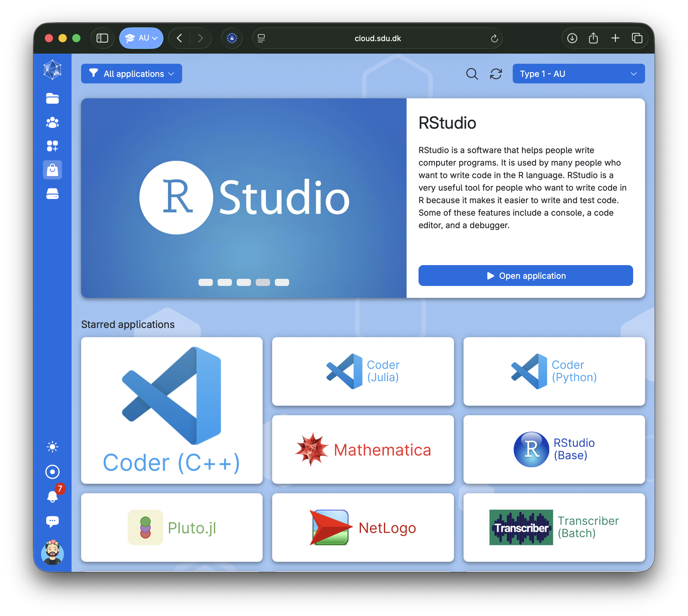Open the Projects people icon
Screen dimensions: 688x616
52,122
